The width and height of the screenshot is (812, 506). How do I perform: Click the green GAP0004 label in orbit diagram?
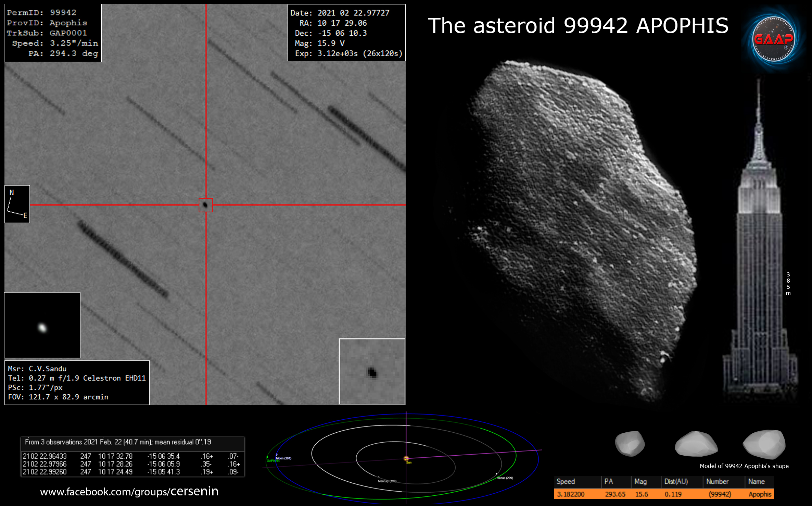pos(273,461)
